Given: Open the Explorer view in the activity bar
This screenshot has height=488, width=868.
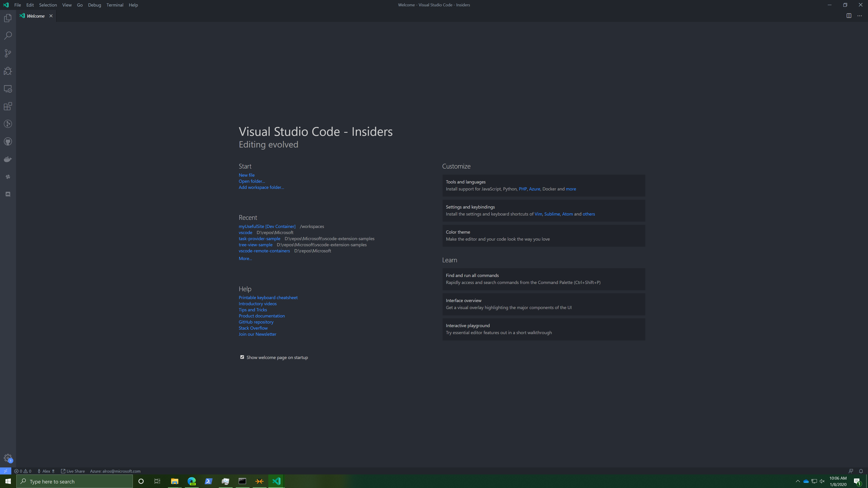Looking at the screenshot, I should point(7,18).
